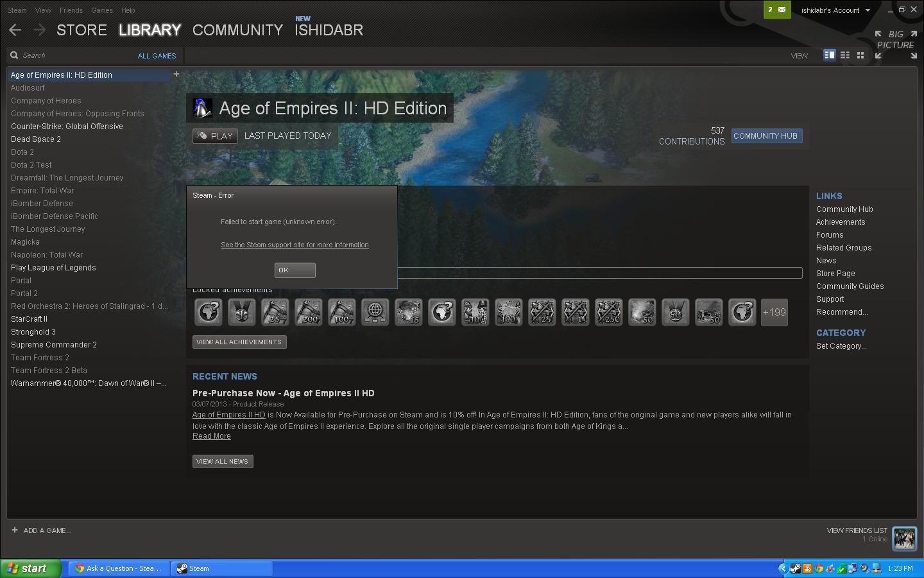Select the map 15 locked achievement
Screen dimensions: 924x578
tap(409, 313)
